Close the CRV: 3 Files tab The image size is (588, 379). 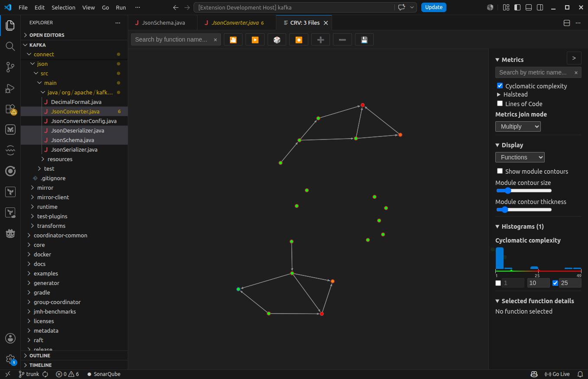coord(326,23)
